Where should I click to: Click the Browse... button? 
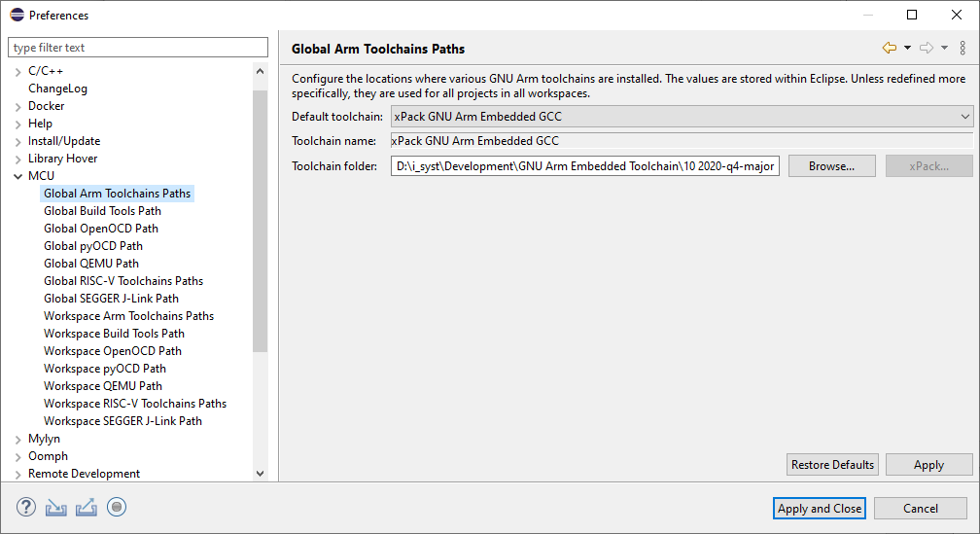coord(831,166)
